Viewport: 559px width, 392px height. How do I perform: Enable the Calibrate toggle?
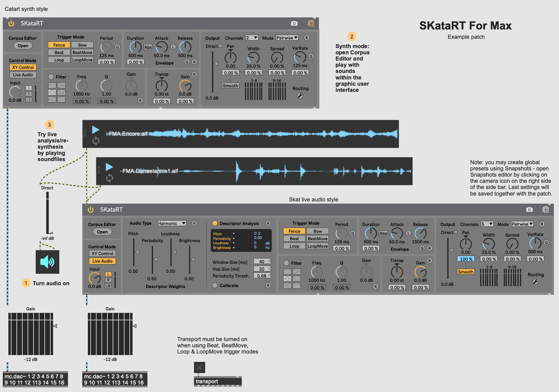[x=215, y=285]
